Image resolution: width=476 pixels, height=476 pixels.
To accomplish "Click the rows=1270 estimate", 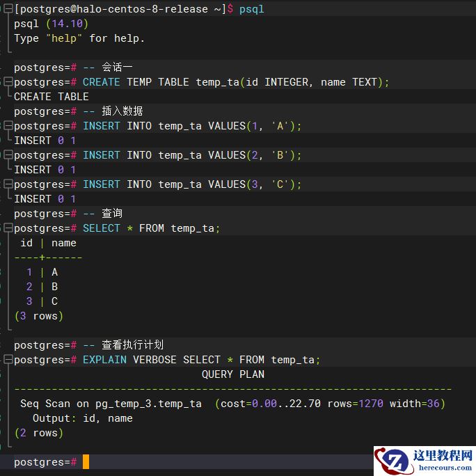I will [356, 404].
